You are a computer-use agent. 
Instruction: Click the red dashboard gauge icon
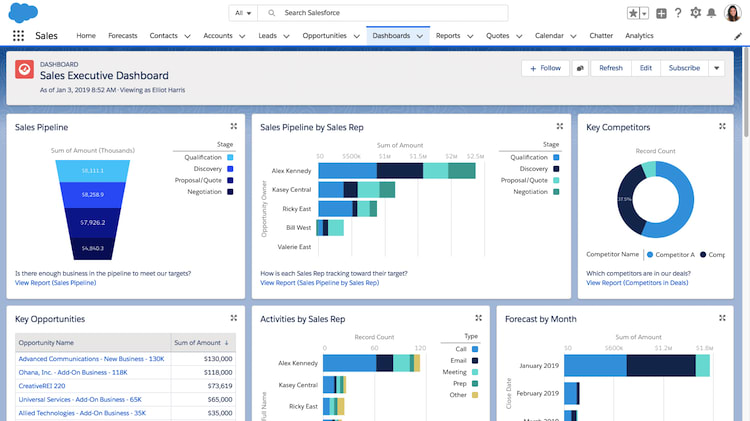coord(24,69)
